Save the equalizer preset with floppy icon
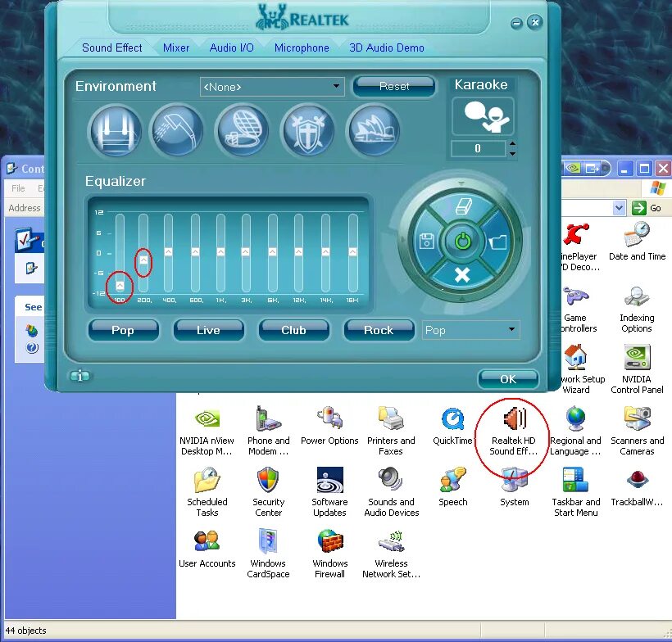Viewport: 672px width, 642px height. click(427, 241)
